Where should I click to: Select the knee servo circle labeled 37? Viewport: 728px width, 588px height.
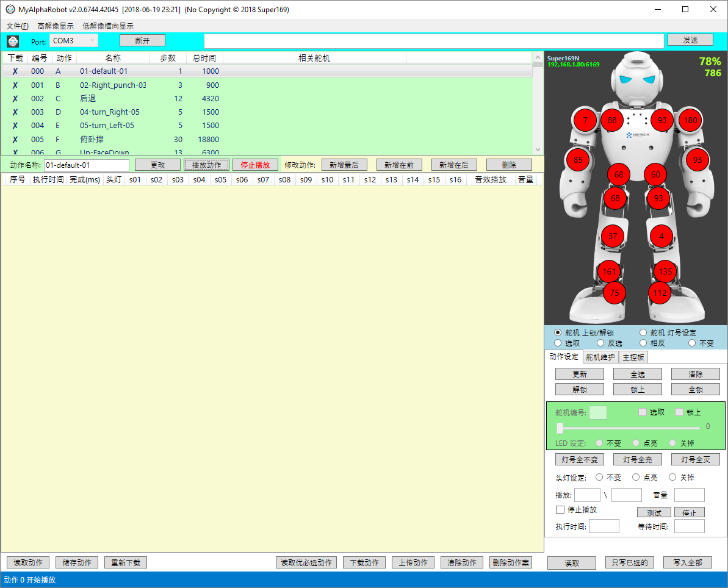tap(613, 236)
